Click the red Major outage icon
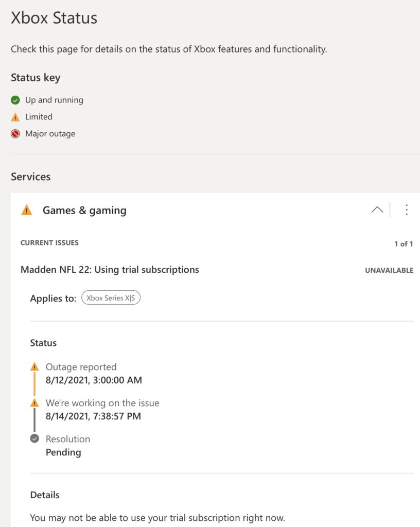Viewport: 420px width, 527px height. click(x=15, y=134)
